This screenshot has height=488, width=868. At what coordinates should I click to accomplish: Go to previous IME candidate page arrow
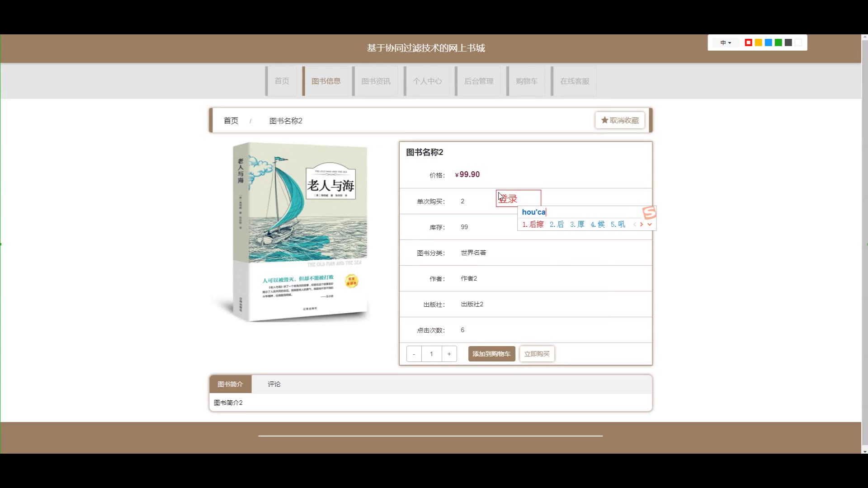[x=635, y=224]
